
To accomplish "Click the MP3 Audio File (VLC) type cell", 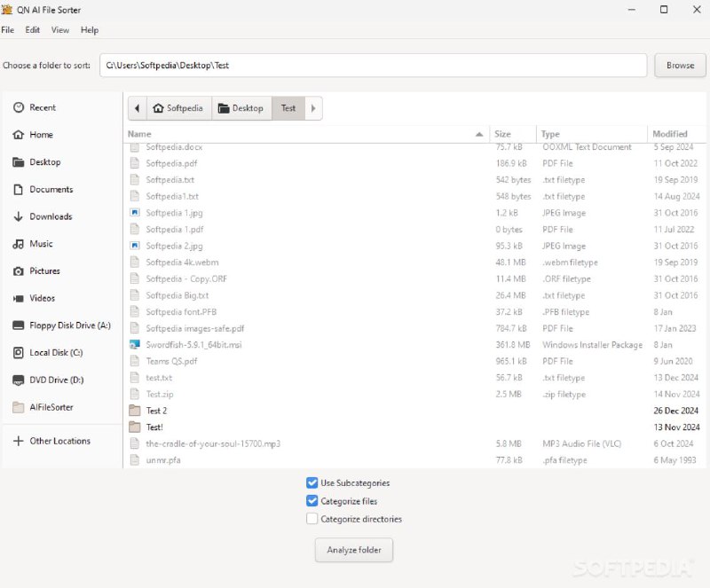I will click(x=581, y=443).
